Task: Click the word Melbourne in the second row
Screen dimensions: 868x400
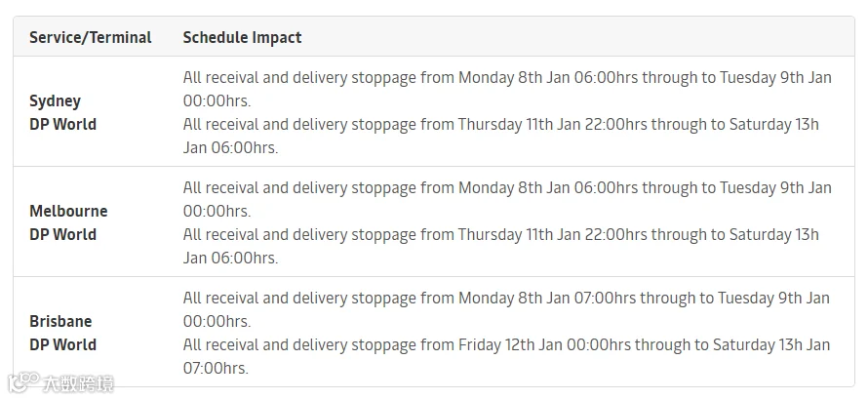Action: point(68,211)
